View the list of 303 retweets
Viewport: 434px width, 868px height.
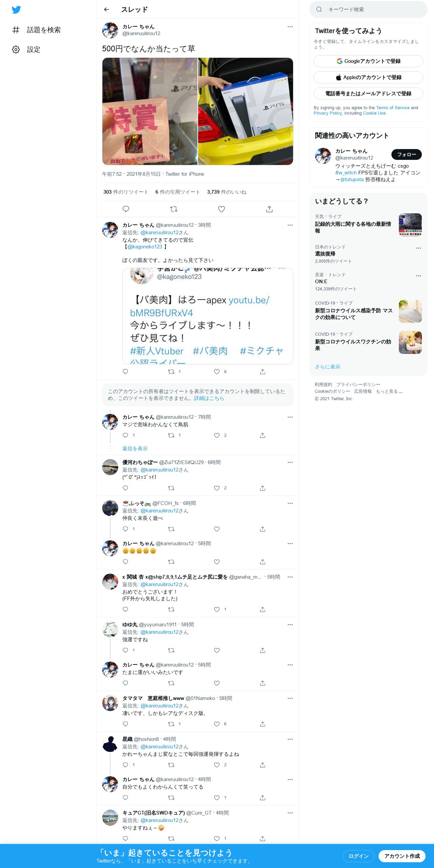[126, 192]
